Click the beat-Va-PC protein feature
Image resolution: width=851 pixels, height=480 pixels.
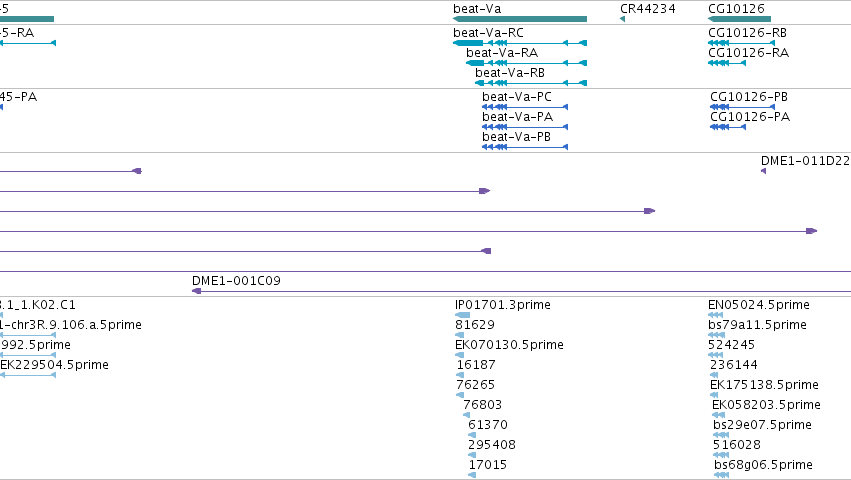(x=525, y=107)
